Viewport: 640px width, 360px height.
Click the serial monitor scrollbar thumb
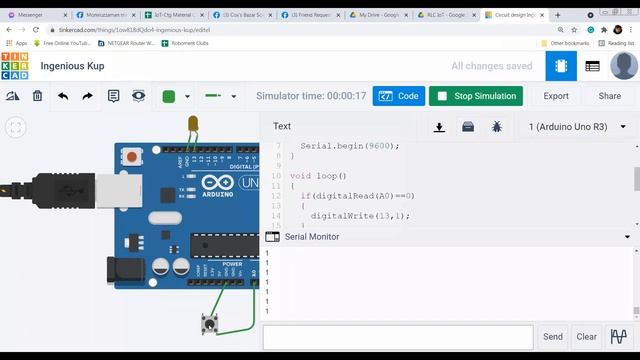point(636,311)
